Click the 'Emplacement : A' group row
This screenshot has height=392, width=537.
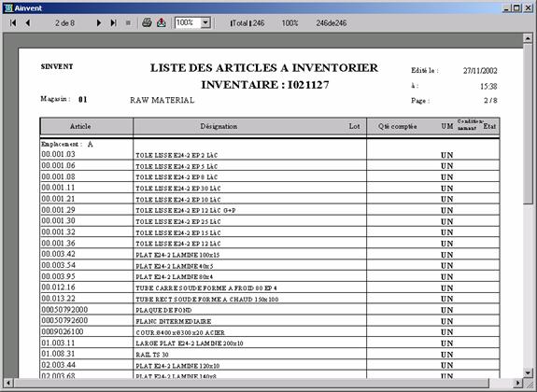coord(67,144)
